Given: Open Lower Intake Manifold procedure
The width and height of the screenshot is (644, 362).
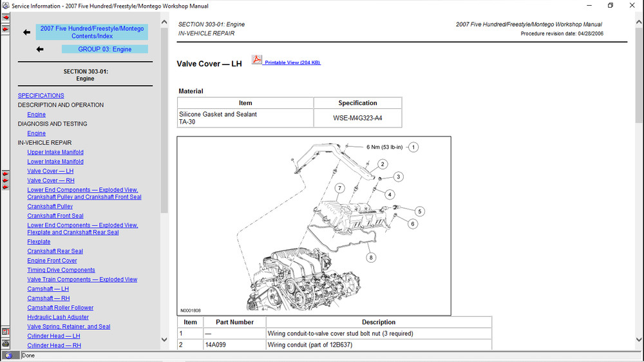Looking at the screenshot, I should [55, 162].
